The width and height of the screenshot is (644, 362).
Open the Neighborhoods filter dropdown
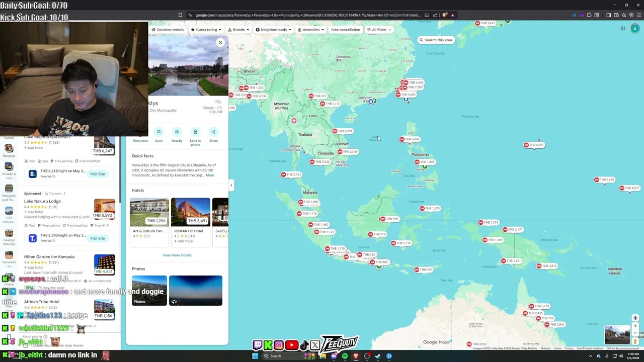point(274,30)
